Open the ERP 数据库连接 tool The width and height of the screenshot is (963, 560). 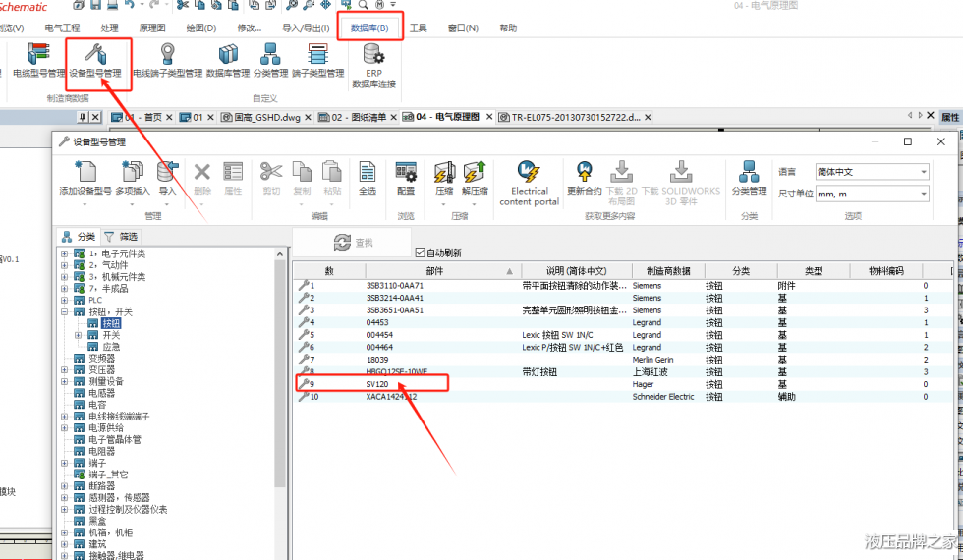click(373, 65)
